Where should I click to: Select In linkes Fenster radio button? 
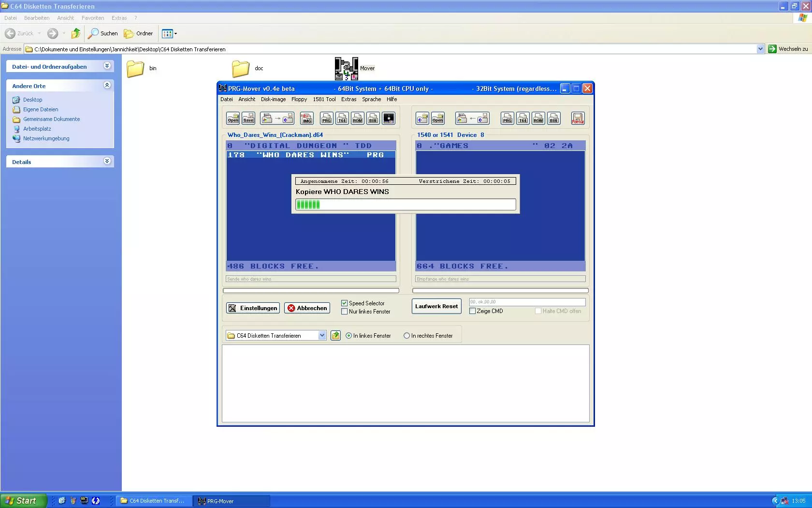[x=348, y=336]
